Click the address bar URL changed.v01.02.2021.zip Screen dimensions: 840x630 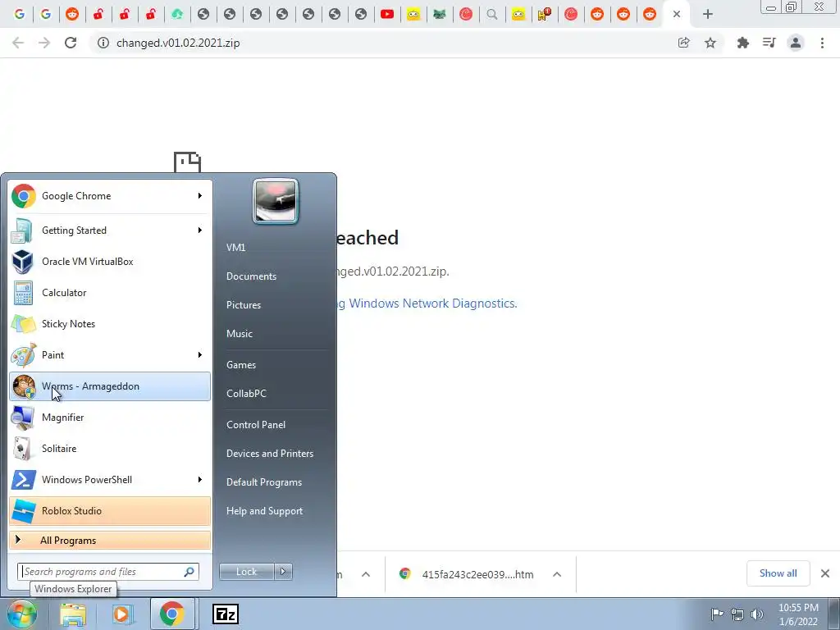(x=178, y=43)
